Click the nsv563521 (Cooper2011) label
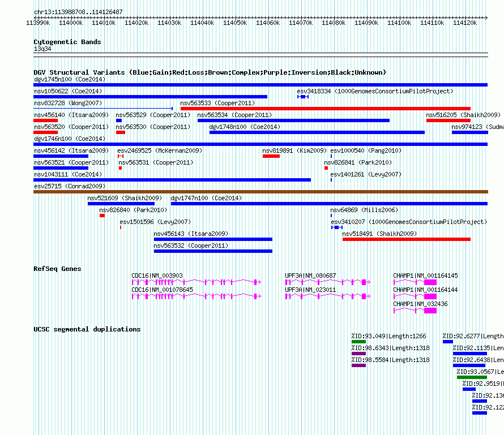Viewport: 504px width, 435px height. 71,162
